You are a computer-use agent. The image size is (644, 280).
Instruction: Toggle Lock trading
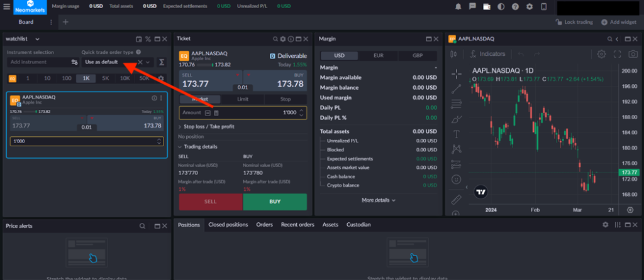(x=574, y=22)
